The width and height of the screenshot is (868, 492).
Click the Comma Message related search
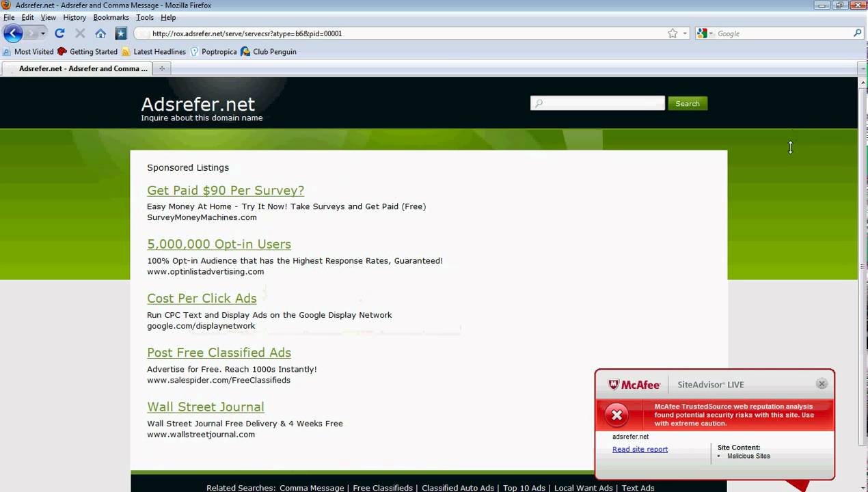point(312,488)
